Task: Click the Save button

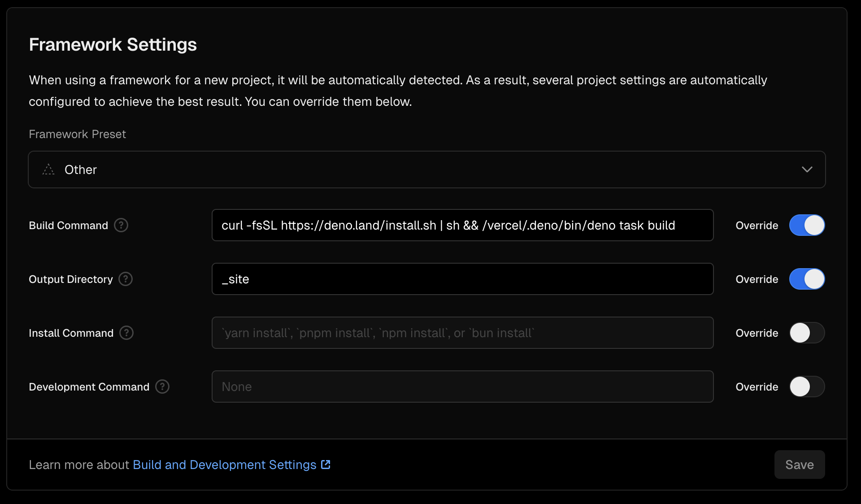Action: 799,465
